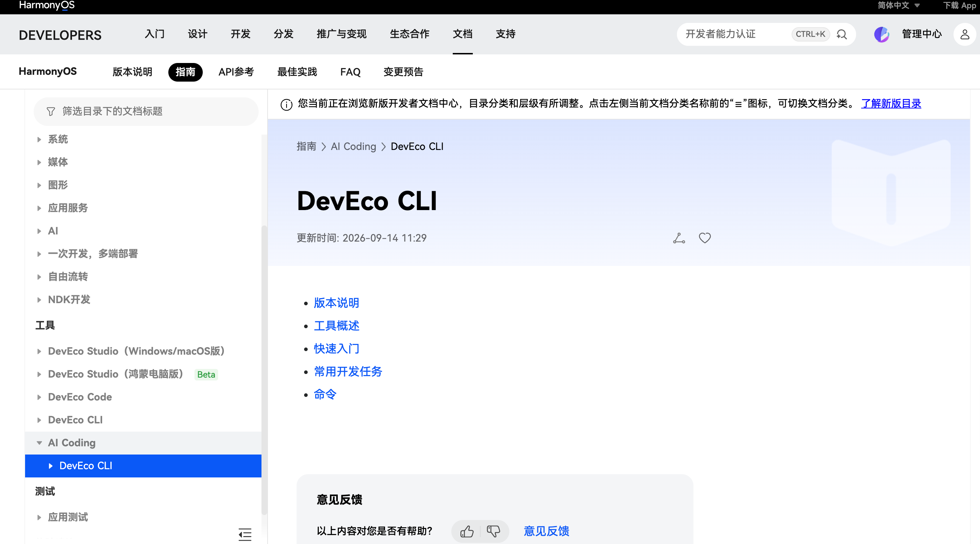The width and height of the screenshot is (980, 544).
Task: Expand the 图形 tree item
Action: [39, 185]
